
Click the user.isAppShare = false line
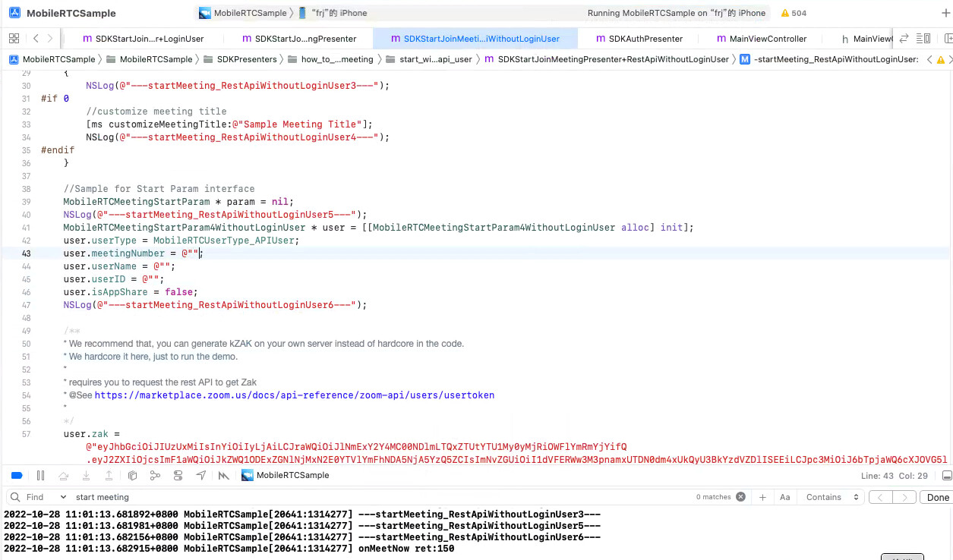tap(131, 292)
